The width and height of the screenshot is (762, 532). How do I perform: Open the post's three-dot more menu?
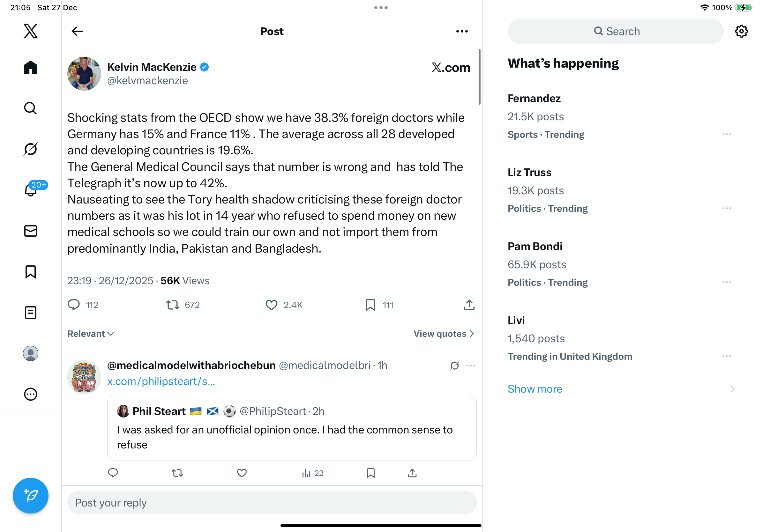point(462,31)
